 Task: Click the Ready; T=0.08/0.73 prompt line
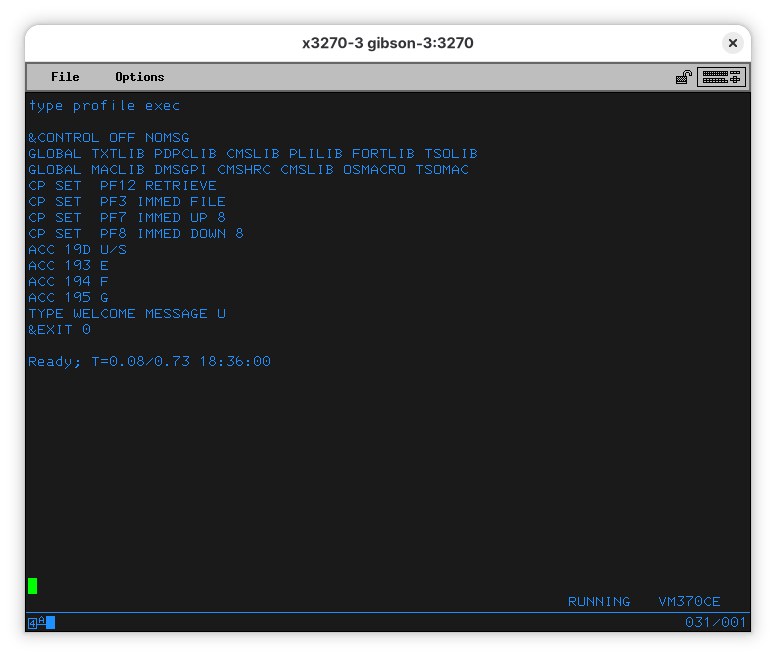click(149, 362)
